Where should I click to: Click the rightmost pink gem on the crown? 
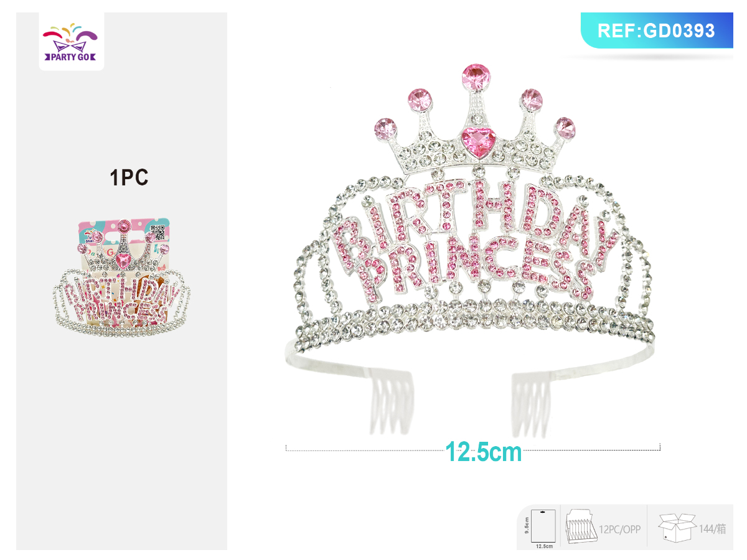[564, 128]
